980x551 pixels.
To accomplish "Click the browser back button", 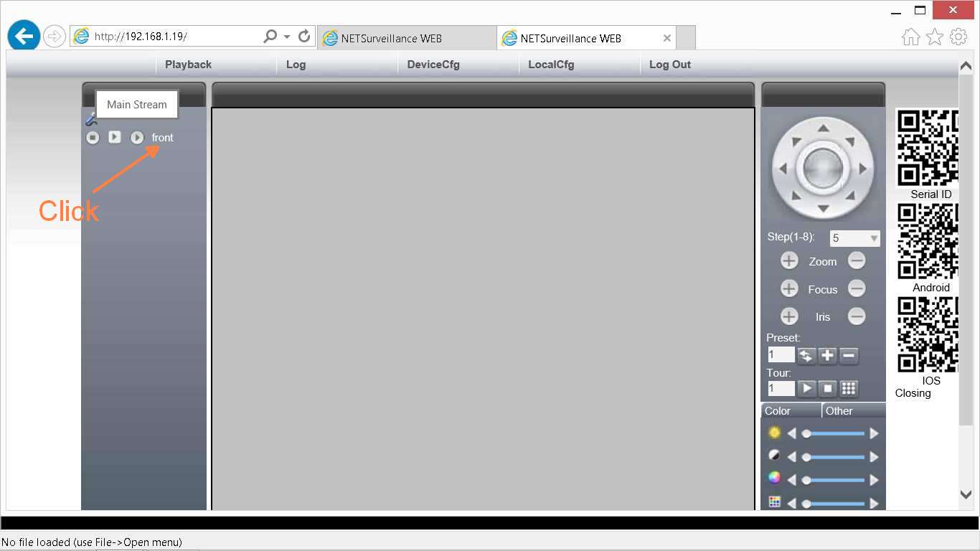I will coord(24,36).
